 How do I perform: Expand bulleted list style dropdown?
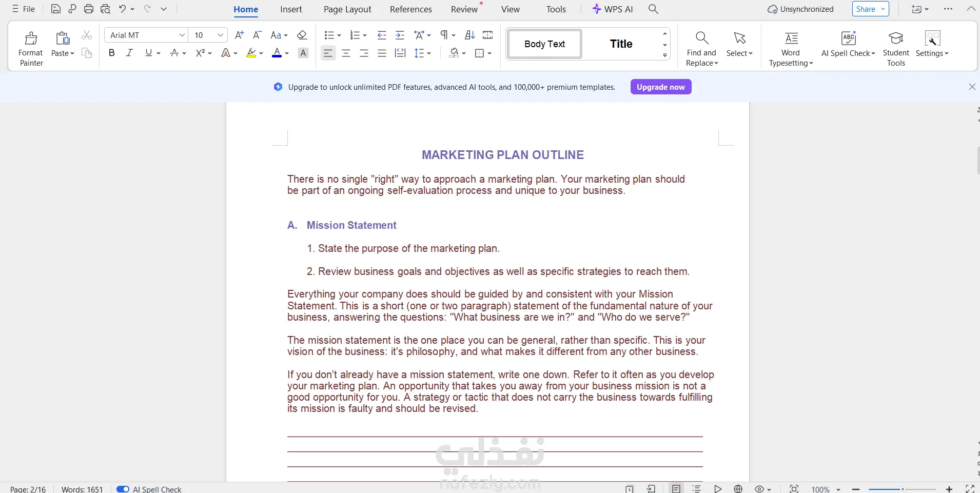click(339, 35)
